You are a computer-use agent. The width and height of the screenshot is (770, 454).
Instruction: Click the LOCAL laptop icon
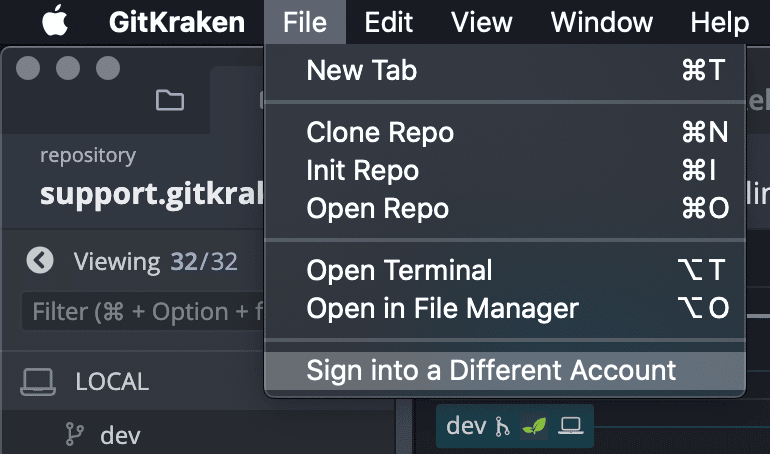click(x=39, y=381)
